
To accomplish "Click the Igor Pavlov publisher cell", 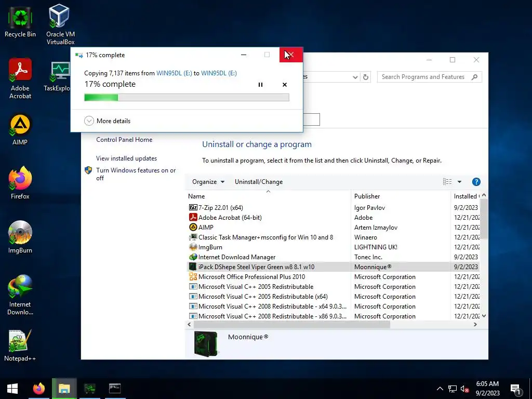I will [369, 208].
